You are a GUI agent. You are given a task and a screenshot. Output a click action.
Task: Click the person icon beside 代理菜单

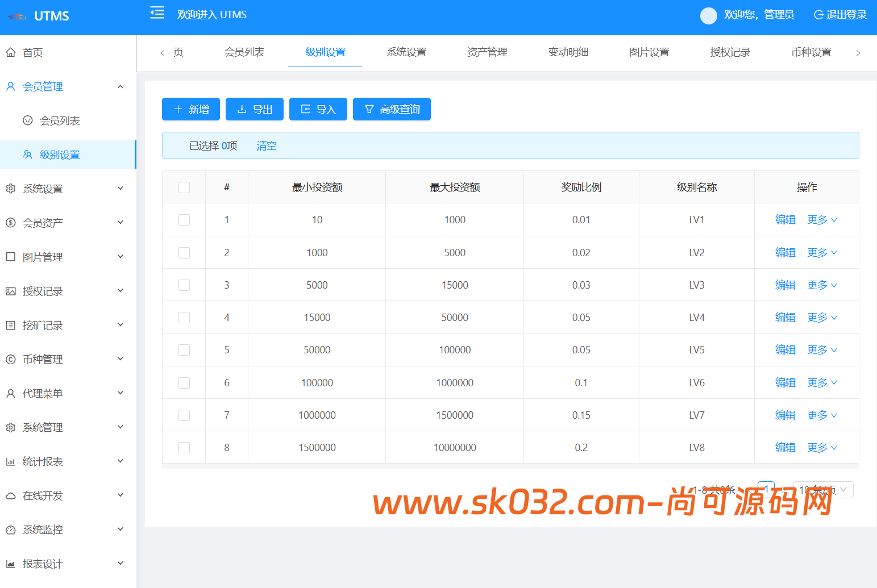point(11,393)
